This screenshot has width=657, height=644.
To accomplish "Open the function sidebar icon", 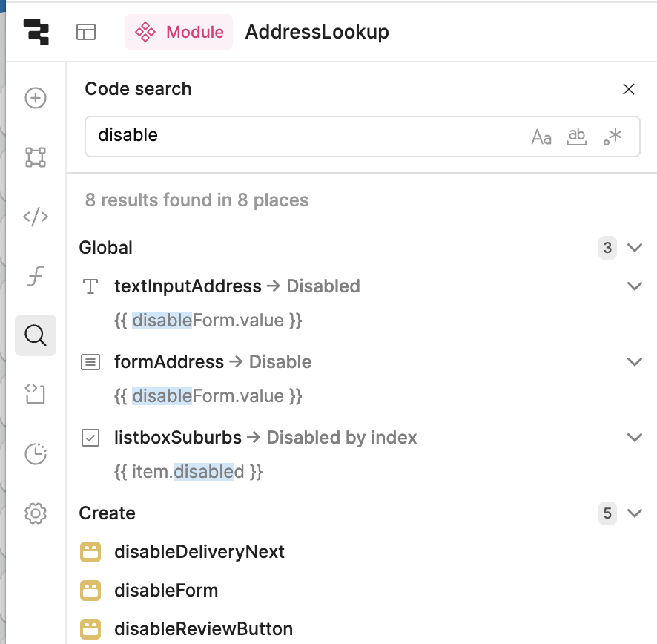I will (36, 277).
